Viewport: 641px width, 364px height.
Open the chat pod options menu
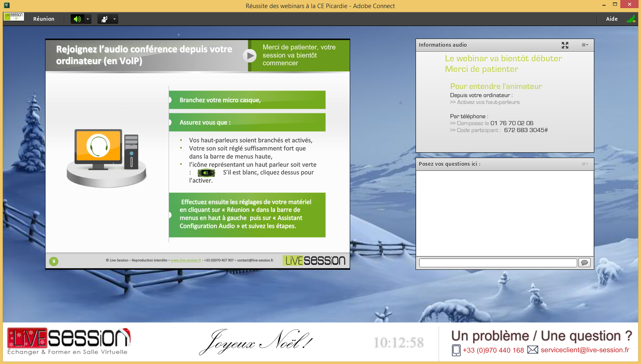[585, 164]
